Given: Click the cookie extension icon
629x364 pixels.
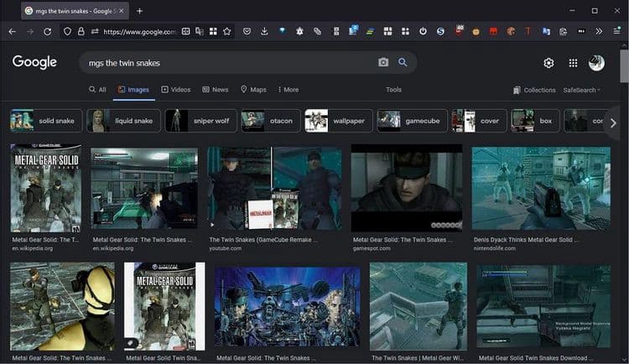Looking at the screenshot, I should point(511,31).
